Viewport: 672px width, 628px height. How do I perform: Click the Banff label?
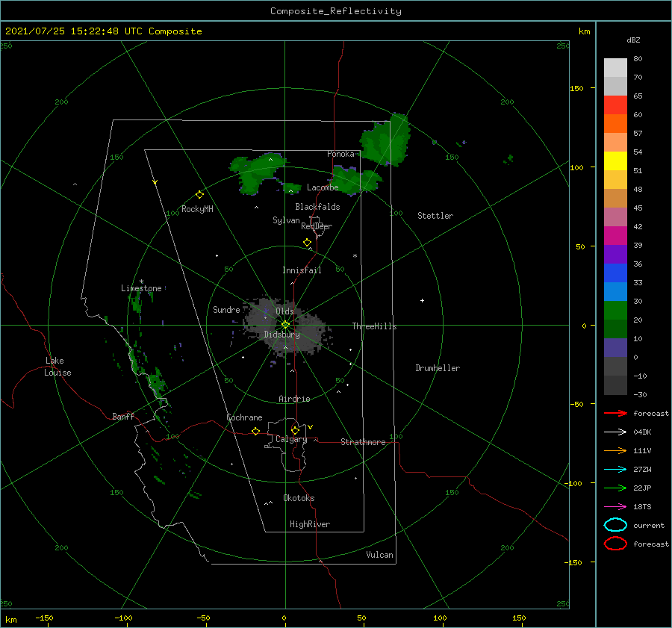pyautogui.click(x=123, y=416)
